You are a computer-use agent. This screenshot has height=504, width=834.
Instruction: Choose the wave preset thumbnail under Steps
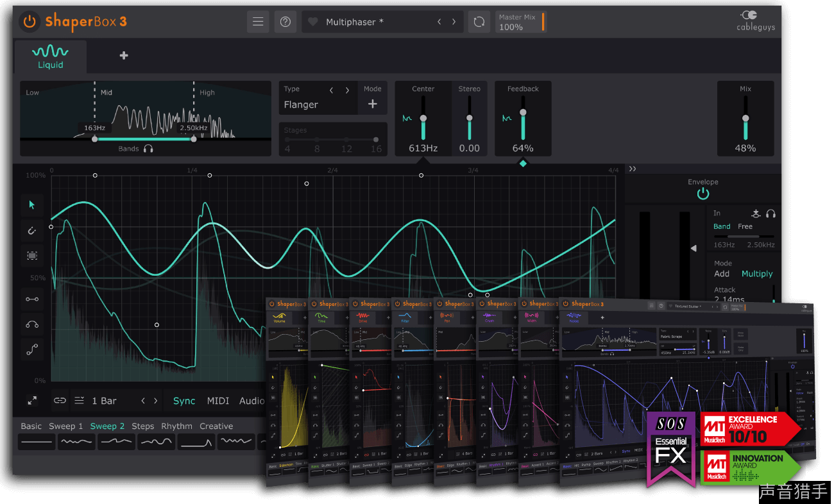coord(156,441)
